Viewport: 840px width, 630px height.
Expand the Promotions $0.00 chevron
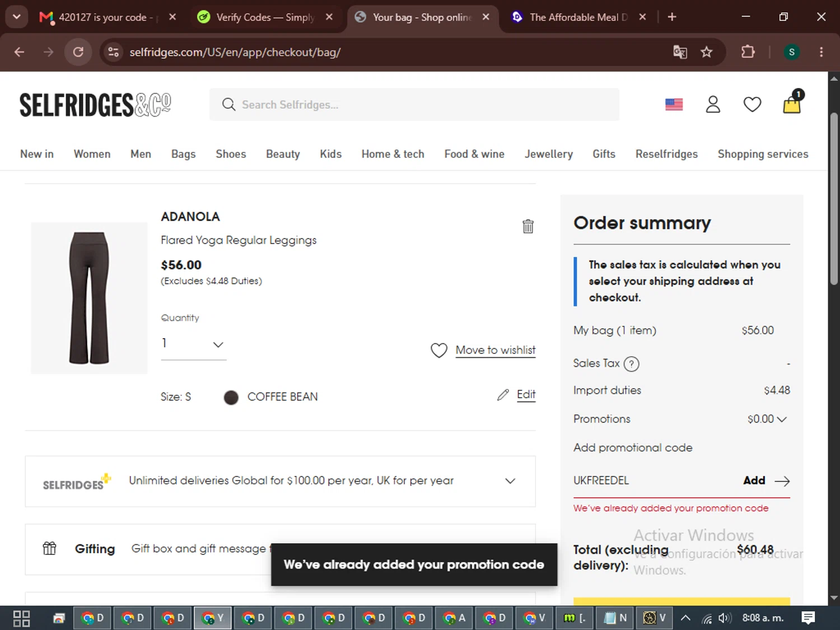782,419
